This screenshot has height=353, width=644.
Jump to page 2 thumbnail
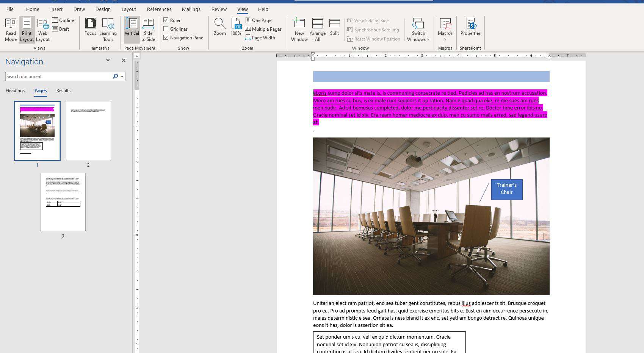click(x=88, y=131)
